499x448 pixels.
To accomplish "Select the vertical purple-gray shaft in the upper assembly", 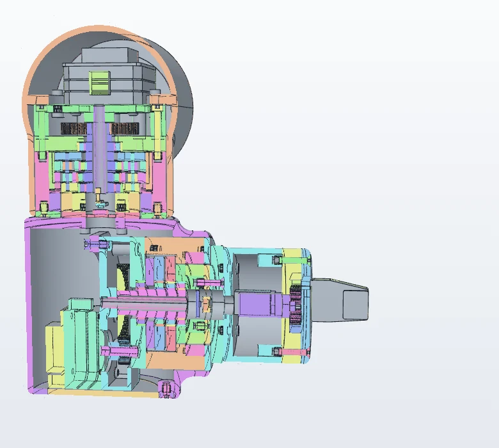I will point(99,150).
